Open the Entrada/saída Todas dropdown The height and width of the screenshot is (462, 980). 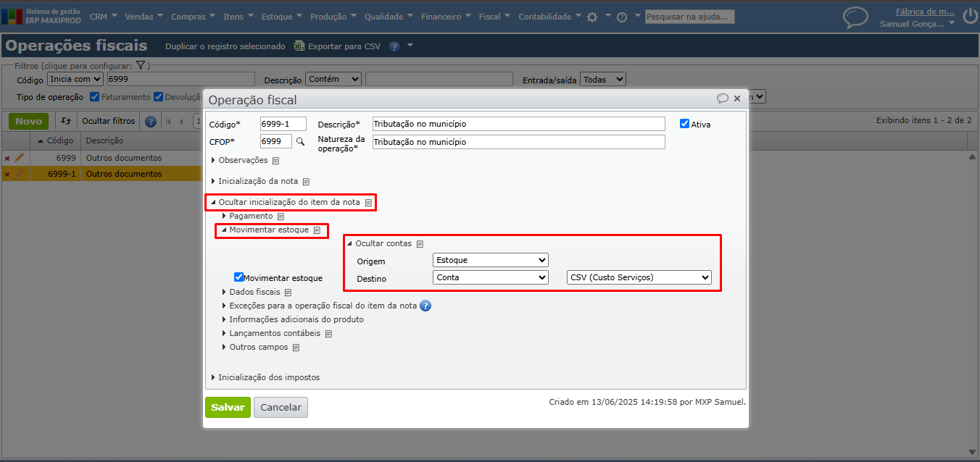(x=603, y=79)
